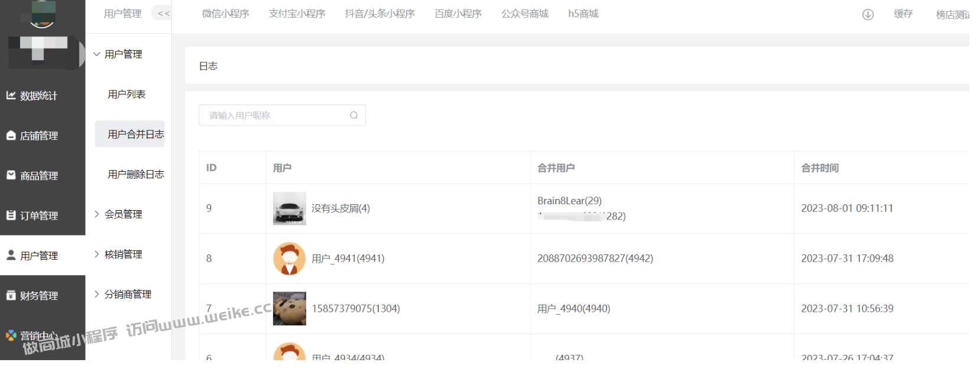Image resolution: width=980 pixels, height=379 pixels.
Task: Click merged user Brain8Lear(29)
Action: pos(569,201)
